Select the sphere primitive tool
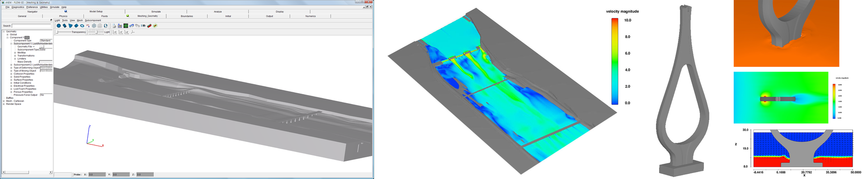The width and height of the screenshot is (868, 179). click(59, 26)
